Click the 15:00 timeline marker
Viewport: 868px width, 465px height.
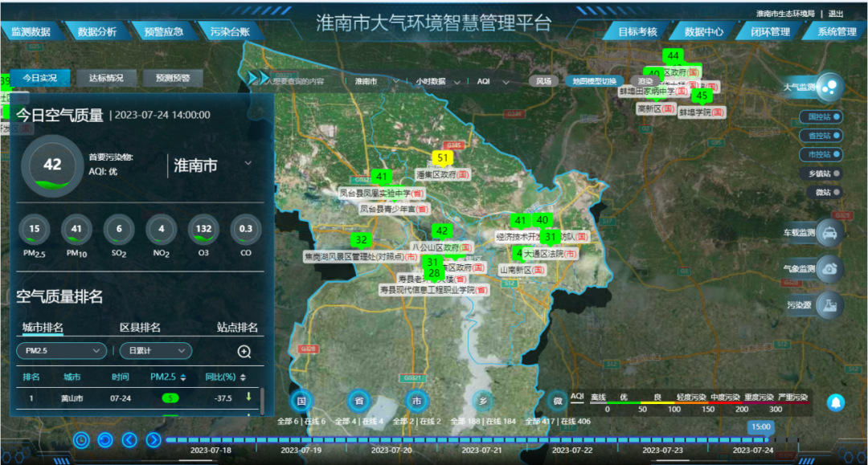coord(760,426)
